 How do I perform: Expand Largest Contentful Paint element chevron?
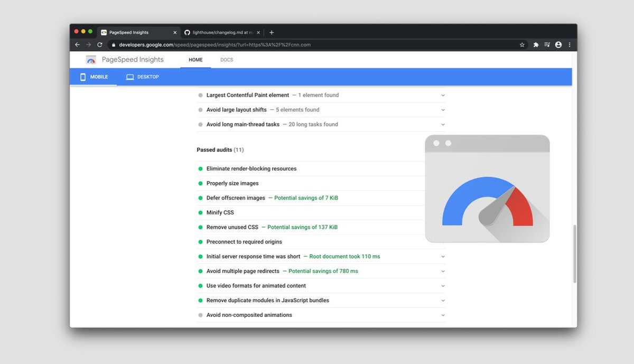pos(443,95)
